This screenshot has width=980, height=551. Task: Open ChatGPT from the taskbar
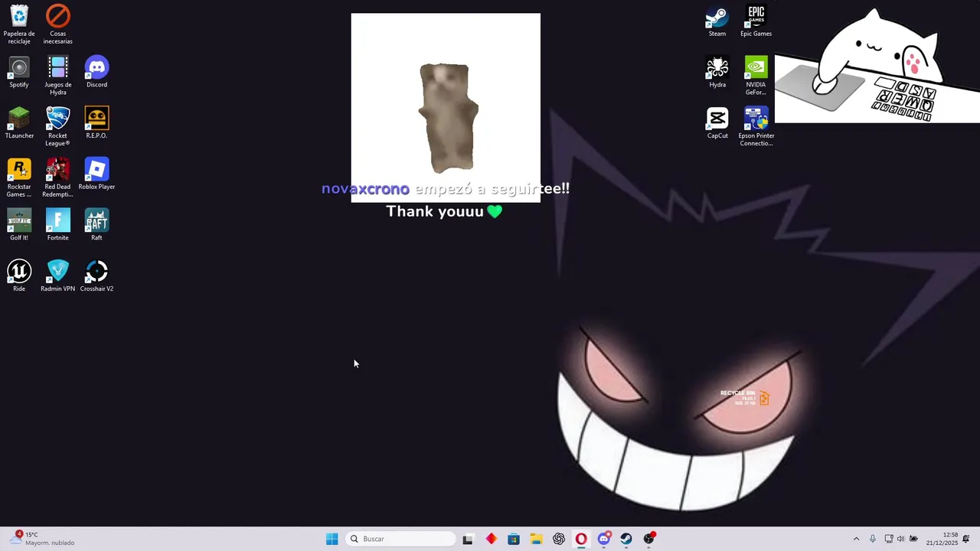(x=559, y=539)
